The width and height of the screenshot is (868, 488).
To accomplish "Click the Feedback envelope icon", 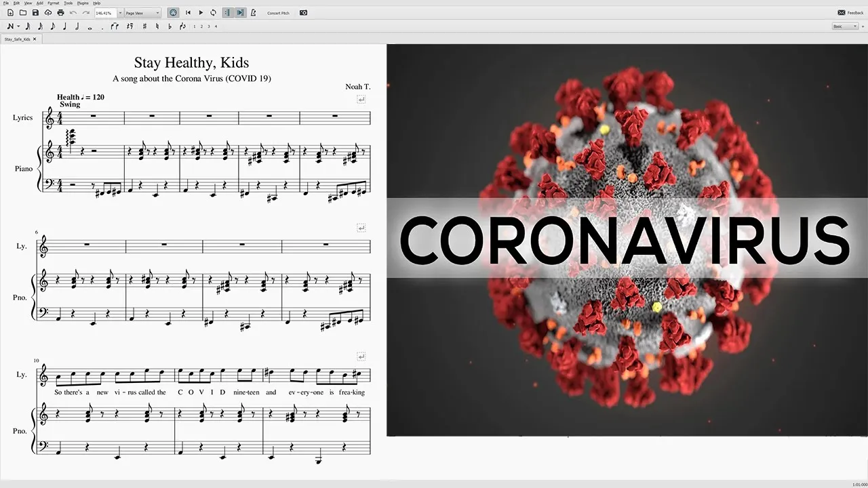I will coord(841,13).
